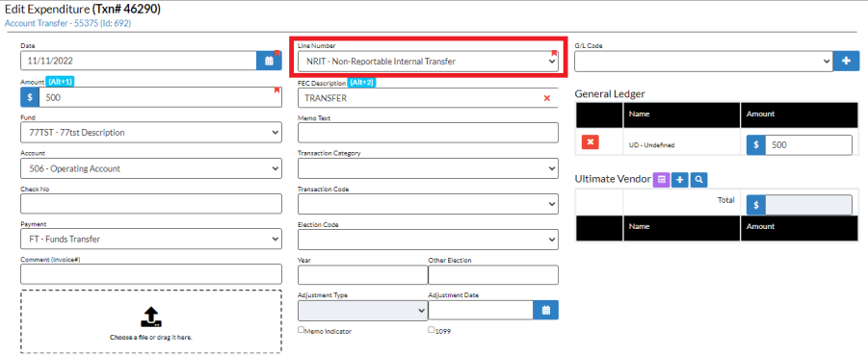The width and height of the screenshot is (868, 355).
Task: Open the G/L Code dropdown
Action: click(703, 62)
